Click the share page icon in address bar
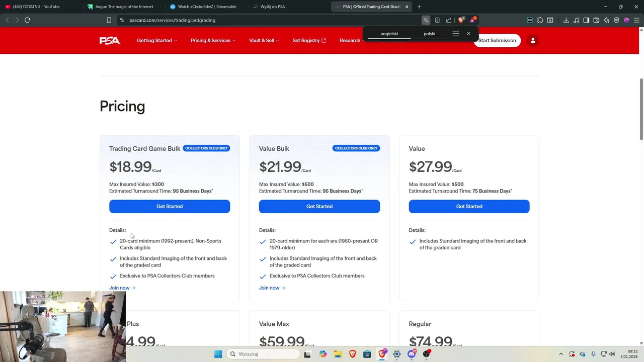Viewport: 644px width, 362px height. [x=449, y=20]
